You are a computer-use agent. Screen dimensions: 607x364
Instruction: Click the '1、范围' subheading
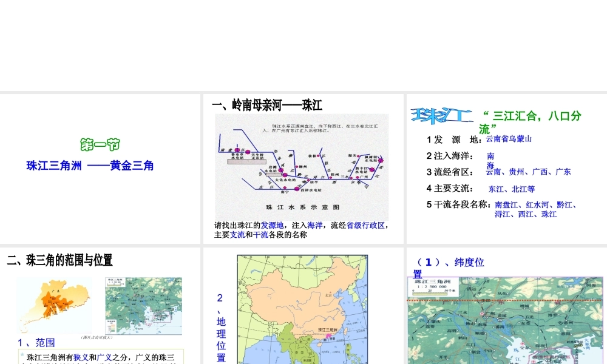tap(36, 343)
